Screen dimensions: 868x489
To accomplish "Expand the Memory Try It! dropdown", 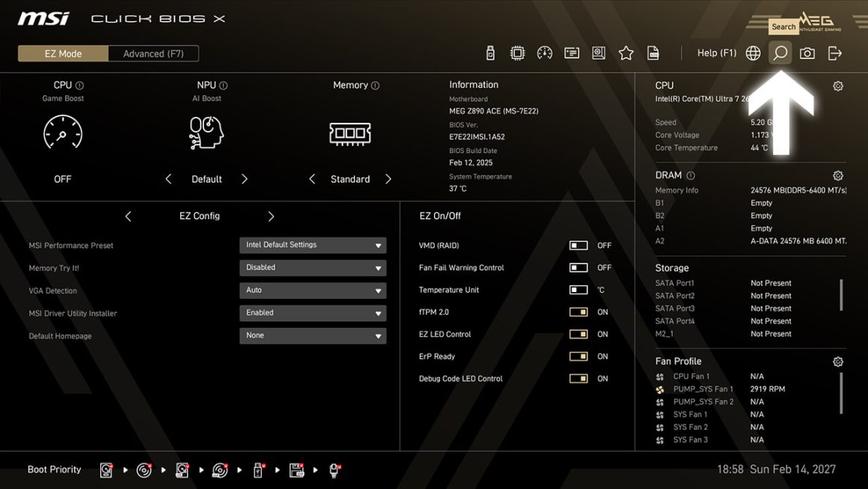I will (x=313, y=268).
